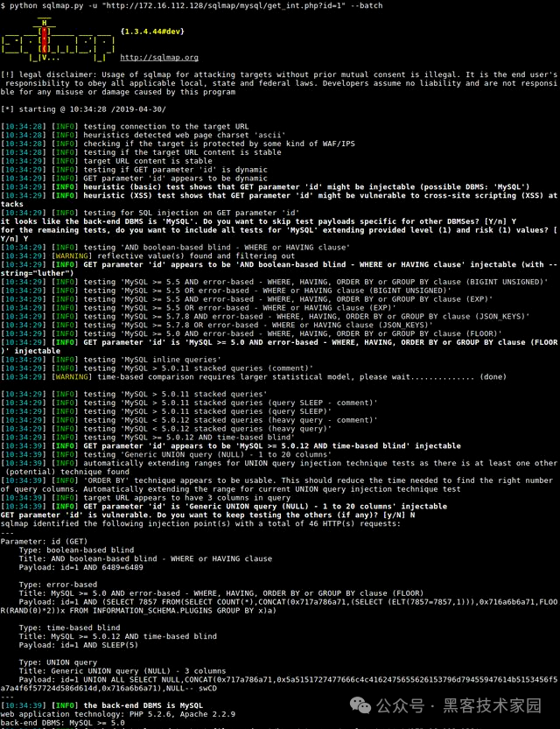Viewport: 560px width, 729px height.
Task: Click the bold time-based blind injectable line
Action: click(230, 445)
